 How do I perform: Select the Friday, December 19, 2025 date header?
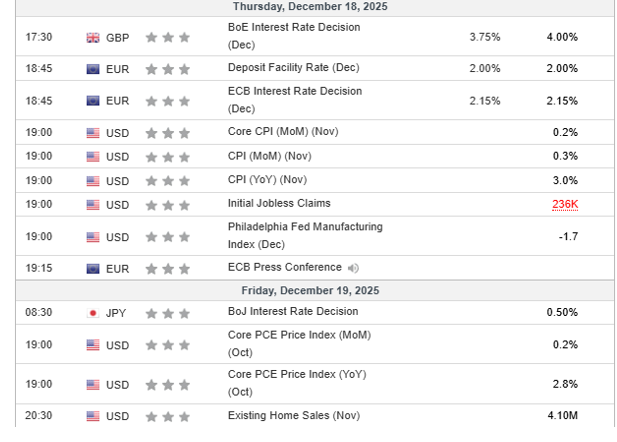pyautogui.click(x=310, y=290)
